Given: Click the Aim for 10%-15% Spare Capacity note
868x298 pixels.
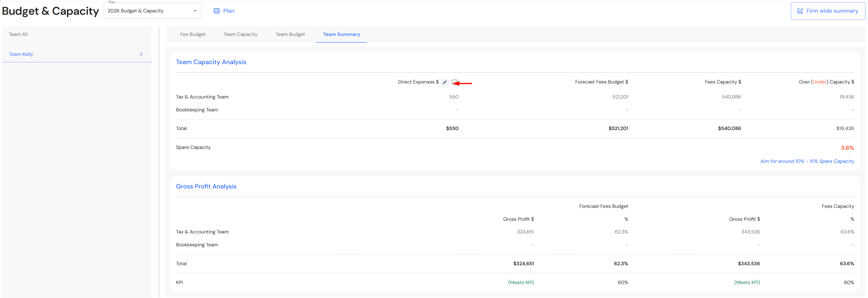Looking at the screenshot, I should click(807, 161).
